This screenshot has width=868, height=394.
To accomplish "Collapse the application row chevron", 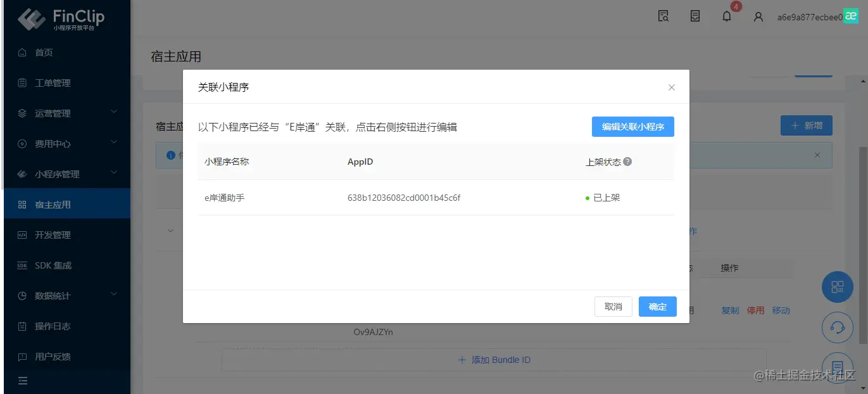I will click(x=170, y=231).
